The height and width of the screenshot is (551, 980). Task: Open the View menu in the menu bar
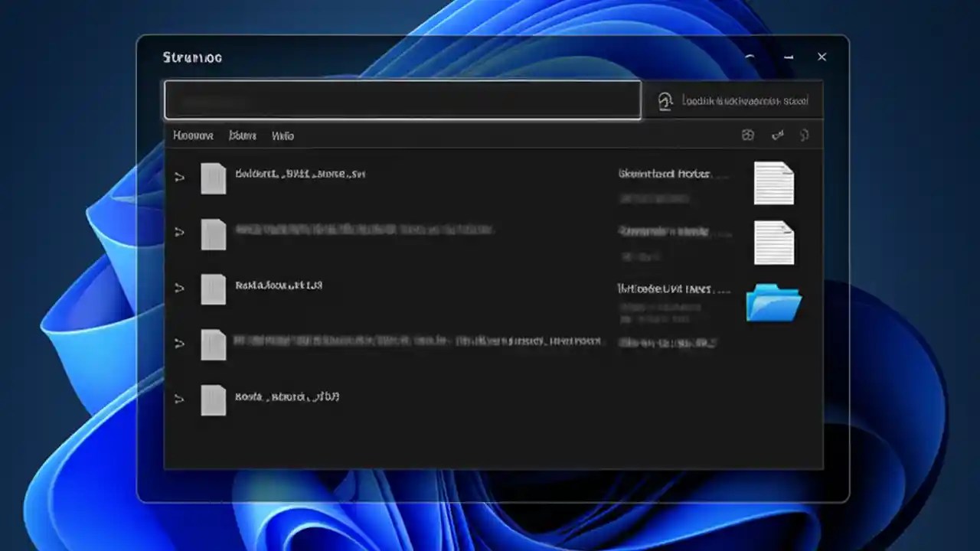(x=243, y=135)
